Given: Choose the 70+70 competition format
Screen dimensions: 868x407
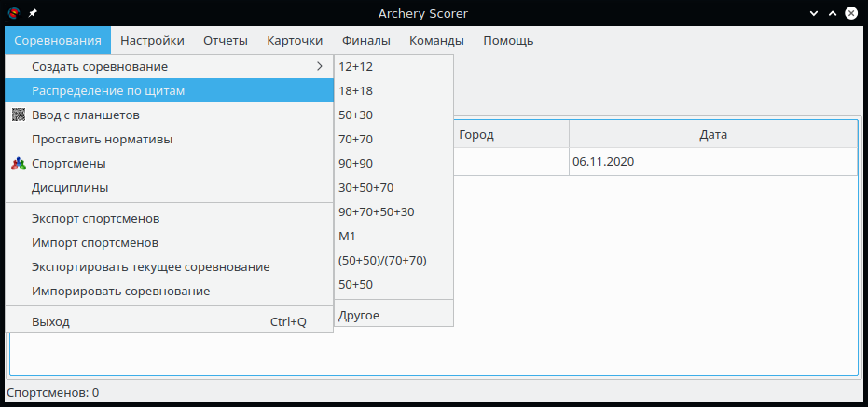Looking at the screenshot, I should pos(356,140).
